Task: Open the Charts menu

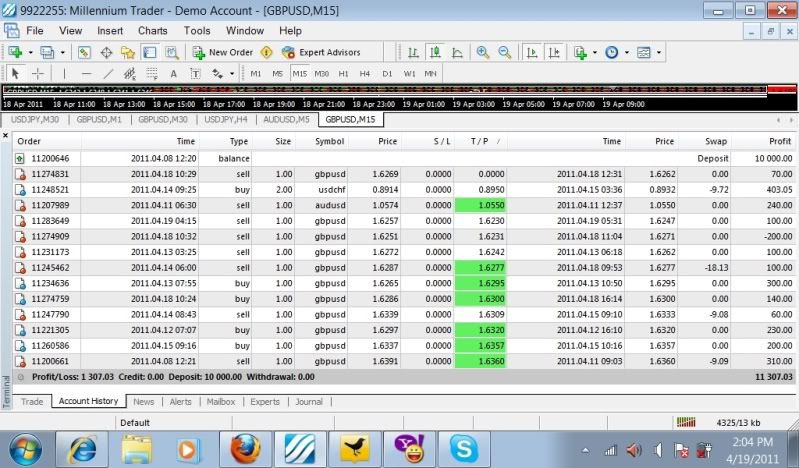Action: (153, 31)
